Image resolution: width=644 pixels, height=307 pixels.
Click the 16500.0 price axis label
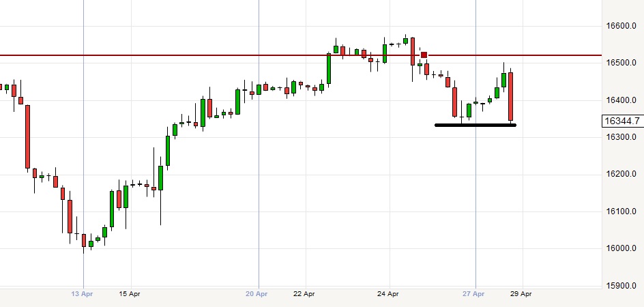point(622,63)
